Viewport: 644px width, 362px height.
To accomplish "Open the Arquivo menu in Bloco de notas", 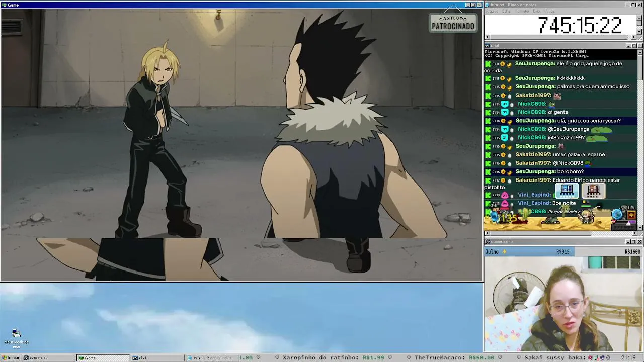I will pyautogui.click(x=492, y=11).
